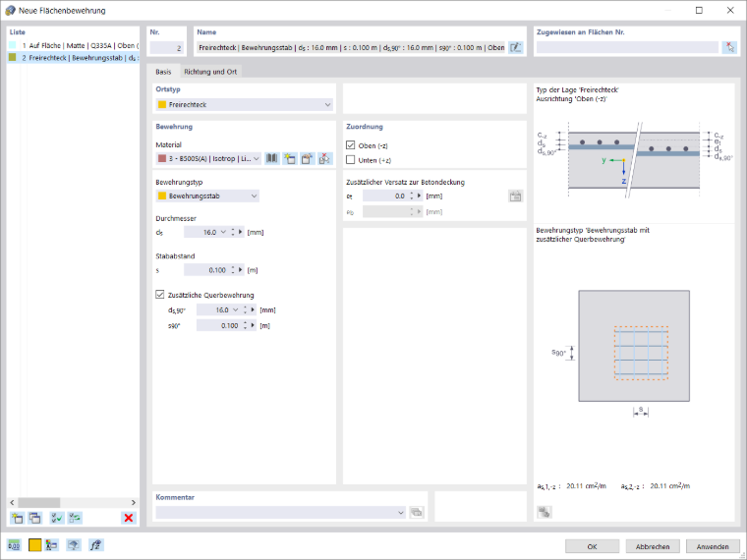This screenshot has width=747, height=560.
Task: Select list item 1 Auf Fläche Matte Q335A
Action: 74,46
